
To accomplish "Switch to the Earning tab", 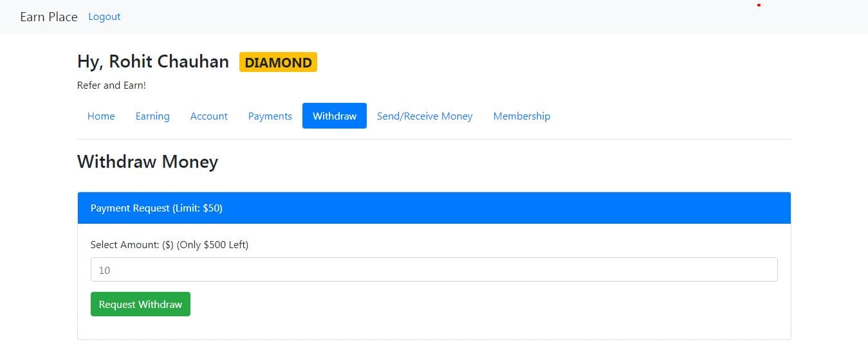I will coord(152,116).
